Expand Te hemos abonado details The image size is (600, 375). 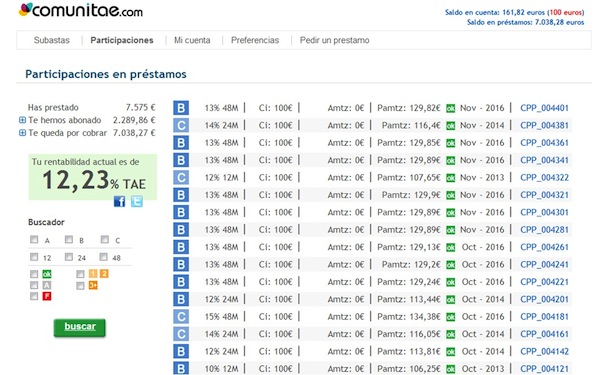click(x=23, y=120)
